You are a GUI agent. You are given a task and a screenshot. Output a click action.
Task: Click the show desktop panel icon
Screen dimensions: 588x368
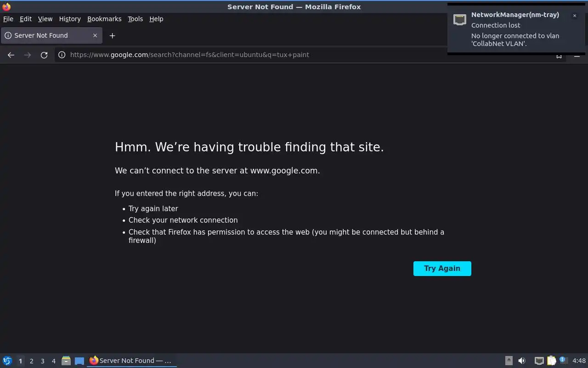[x=79, y=361]
